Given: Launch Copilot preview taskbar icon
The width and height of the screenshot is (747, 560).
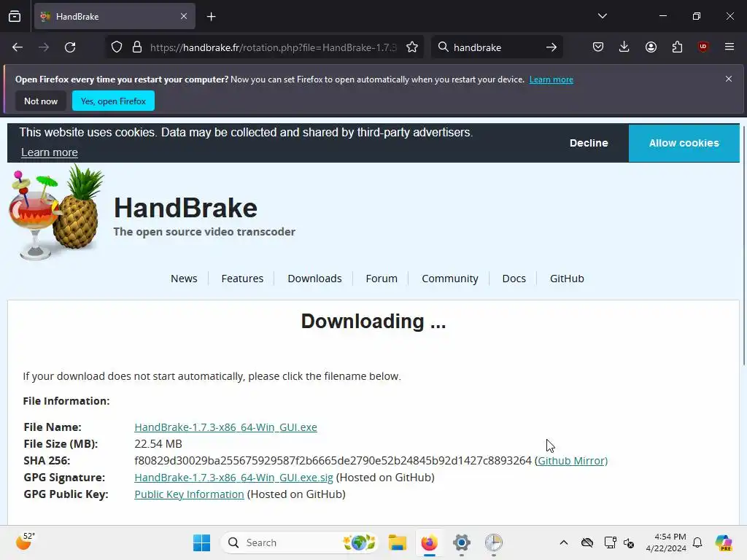Looking at the screenshot, I should click(x=724, y=542).
